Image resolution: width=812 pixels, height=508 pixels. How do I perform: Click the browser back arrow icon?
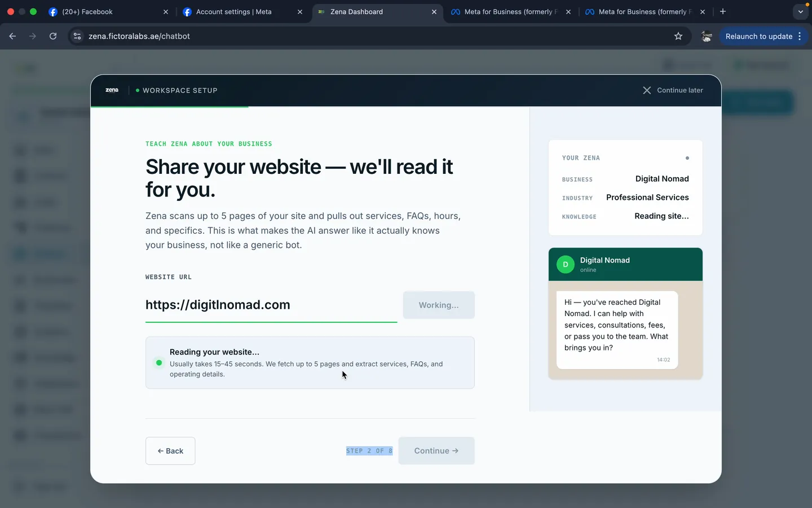point(12,36)
